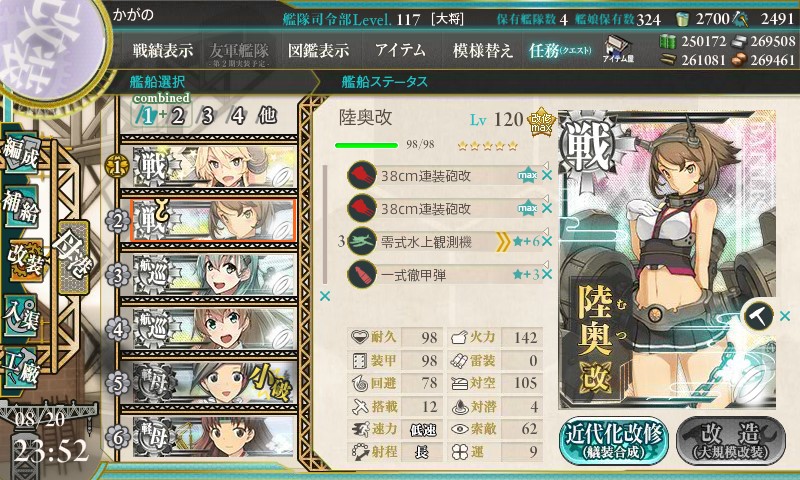Image resolution: width=800 pixels, height=480 pixels.
Task: Click the 改造 remodel button
Action: click(x=731, y=440)
